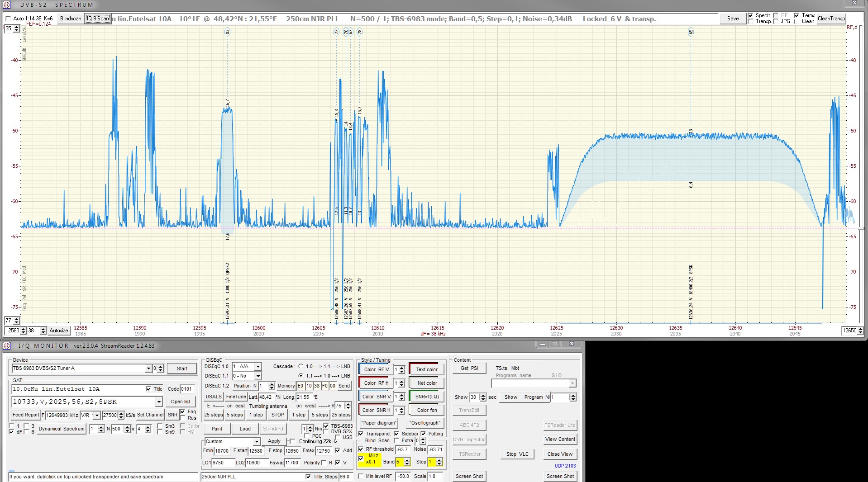Click the STOP antenna button
The image size is (868, 482).
pyautogui.click(x=277, y=415)
